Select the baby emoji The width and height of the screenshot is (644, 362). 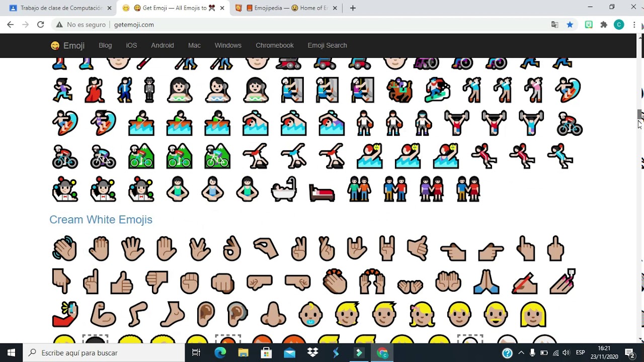[x=310, y=315]
